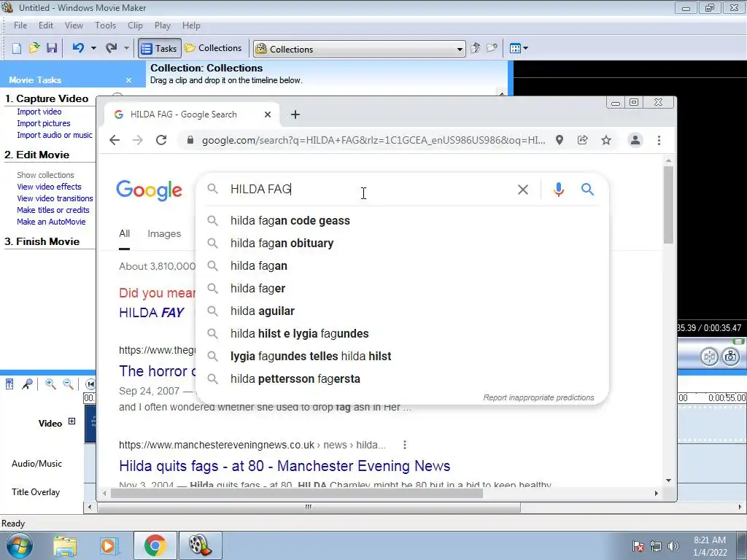Open the Manchester result three-dot options

point(404,445)
